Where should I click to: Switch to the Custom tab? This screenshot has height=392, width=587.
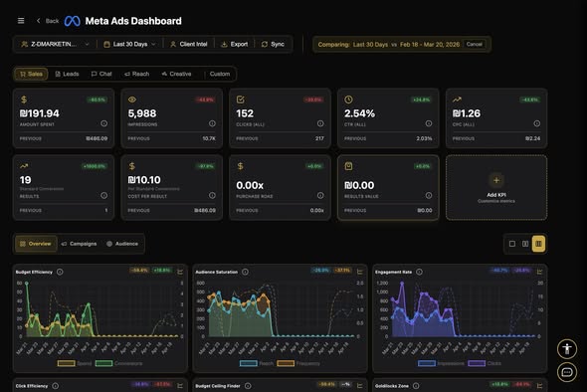(x=220, y=74)
